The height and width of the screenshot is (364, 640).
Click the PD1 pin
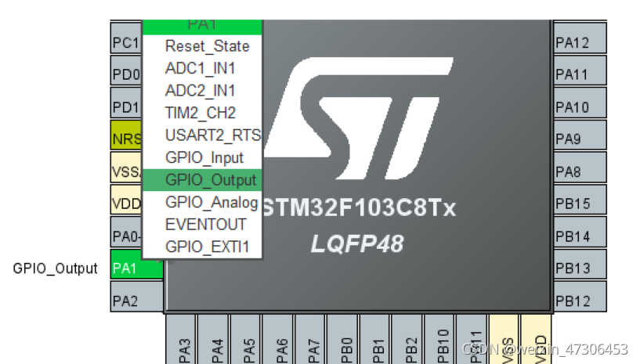[x=126, y=103]
